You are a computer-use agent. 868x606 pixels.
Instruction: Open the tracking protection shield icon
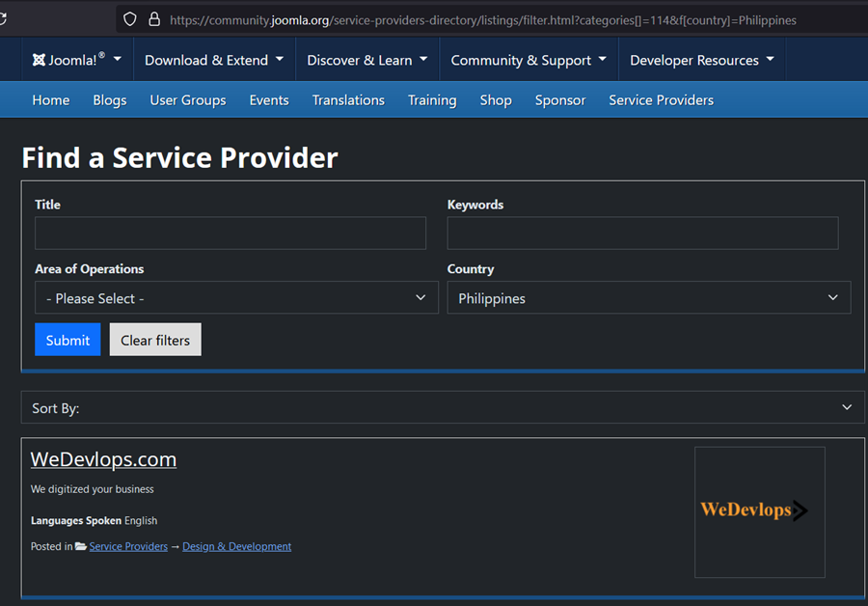129,19
